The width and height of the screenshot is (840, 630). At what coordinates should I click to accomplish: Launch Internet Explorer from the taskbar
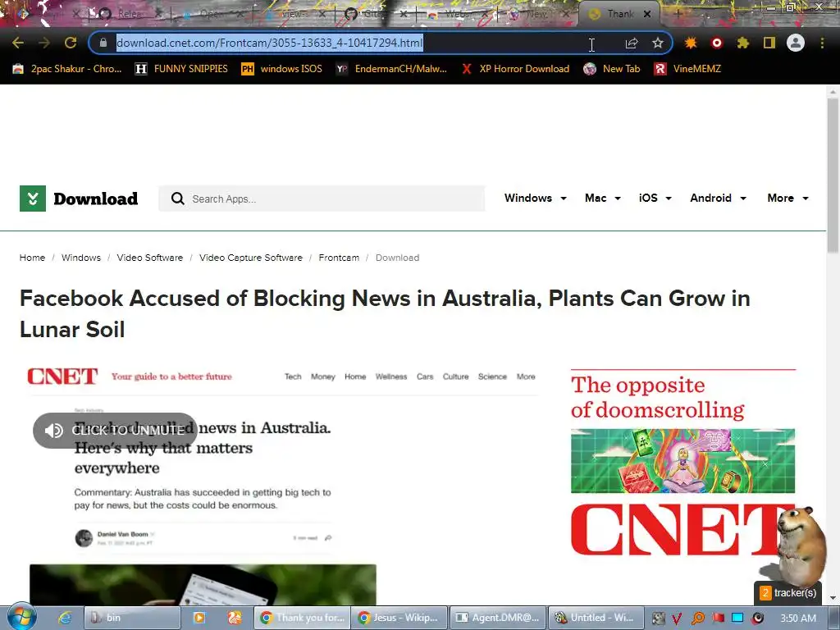click(x=64, y=618)
